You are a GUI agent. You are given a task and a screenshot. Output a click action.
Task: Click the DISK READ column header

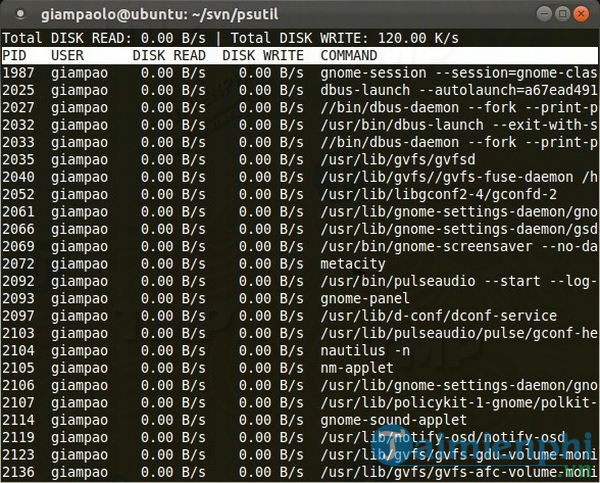(168, 55)
